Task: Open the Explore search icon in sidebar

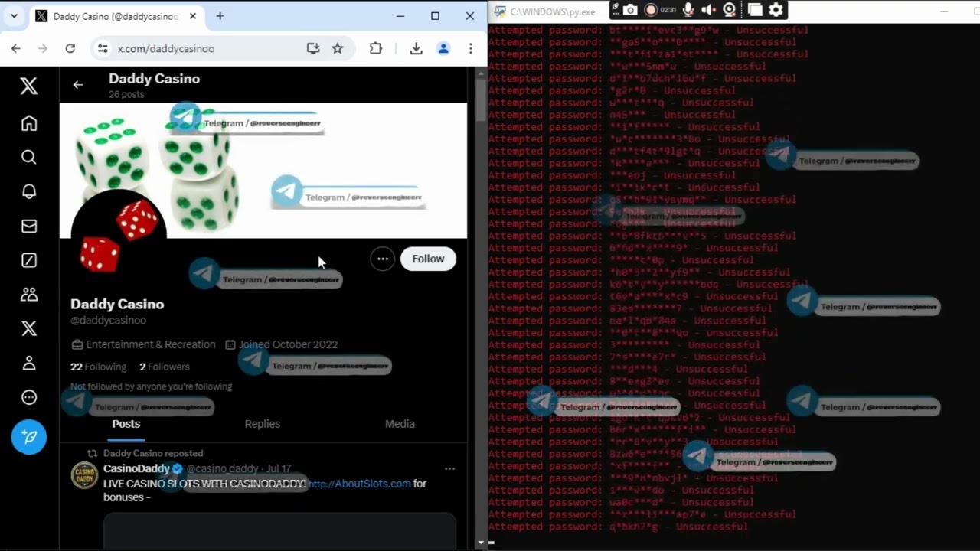Action: [29, 157]
